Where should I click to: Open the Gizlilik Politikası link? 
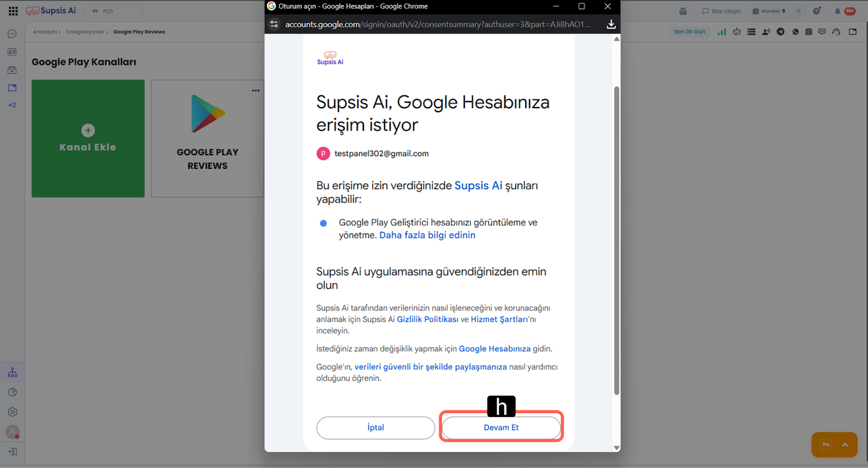(x=427, y=319)
